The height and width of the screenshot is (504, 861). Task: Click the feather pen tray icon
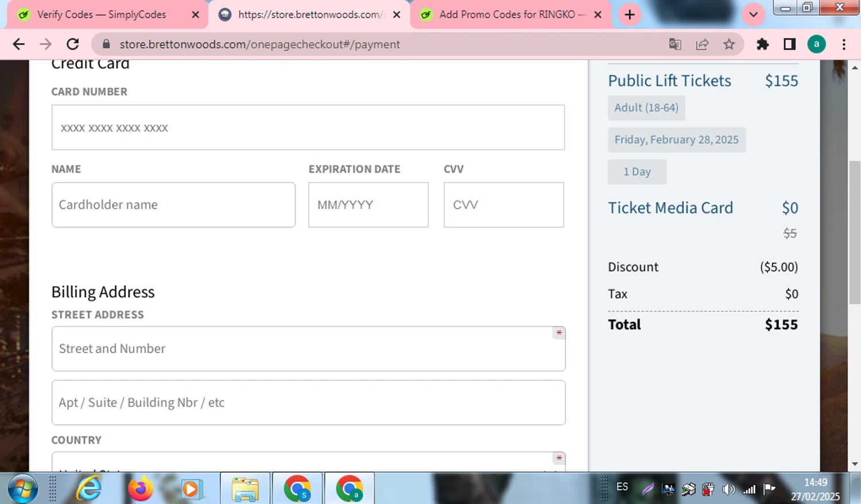pos(649,490)
